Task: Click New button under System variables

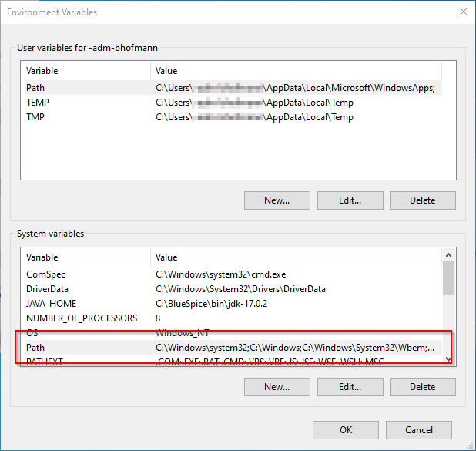Action: (x=277, y=386)
